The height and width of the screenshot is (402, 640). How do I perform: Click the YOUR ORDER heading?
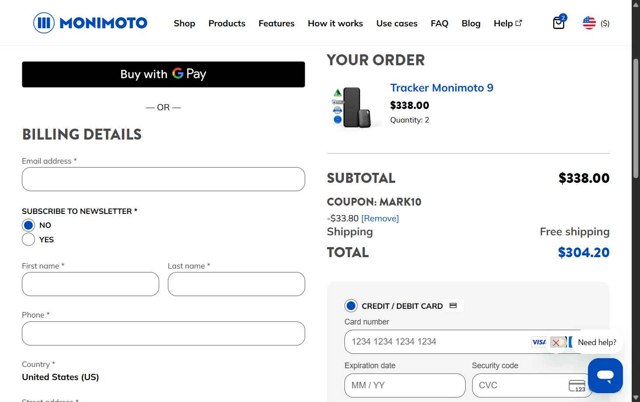[376, 60]
